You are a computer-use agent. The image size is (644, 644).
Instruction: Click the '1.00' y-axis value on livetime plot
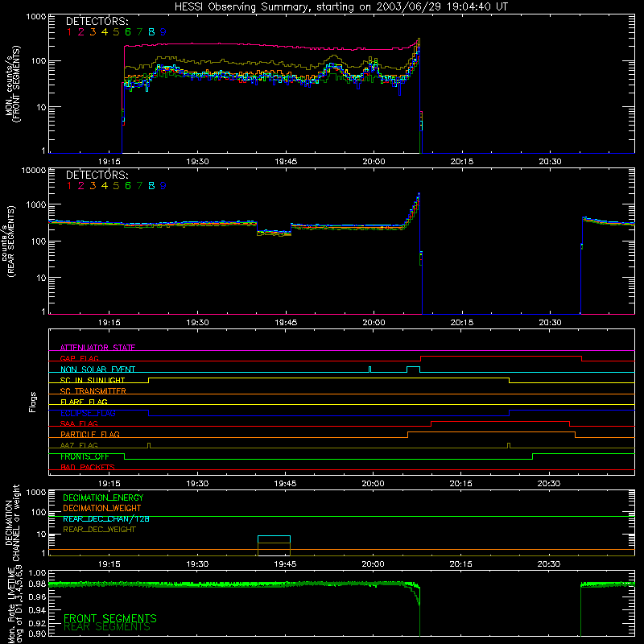(x=37, y=572)
